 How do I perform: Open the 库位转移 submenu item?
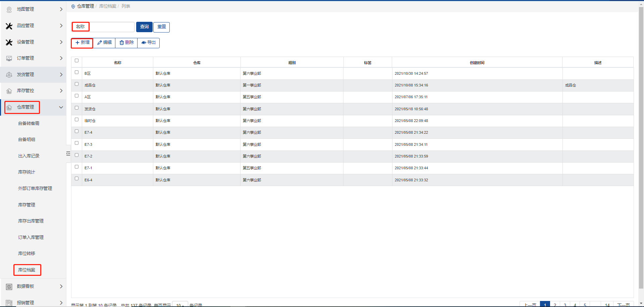(x=26, y=253)
